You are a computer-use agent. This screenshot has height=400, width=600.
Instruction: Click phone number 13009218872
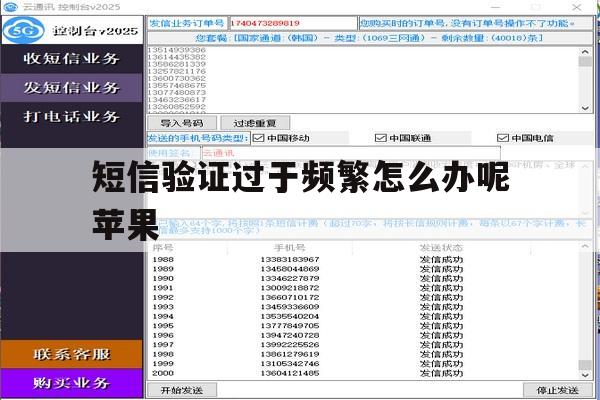click(290, 288)
